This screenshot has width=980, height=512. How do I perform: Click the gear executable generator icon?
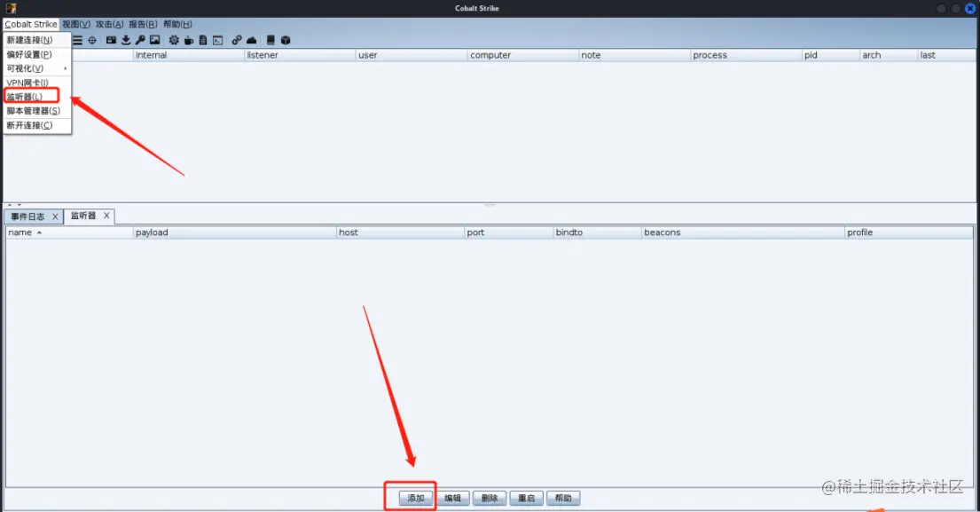coord(174,40)
